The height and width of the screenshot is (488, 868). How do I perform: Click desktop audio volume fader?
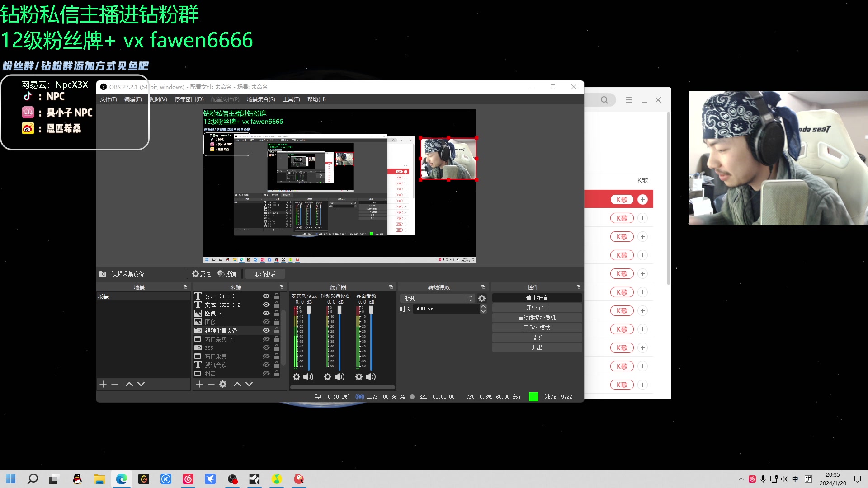point(371,310)
